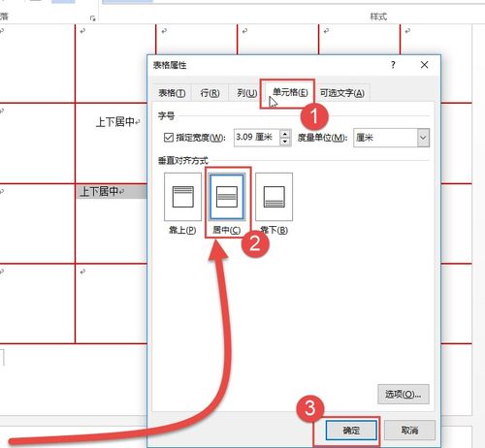Switch to the Row (R) tab
The height and width of the screenshot is (448, 485).
click(210, 93)
